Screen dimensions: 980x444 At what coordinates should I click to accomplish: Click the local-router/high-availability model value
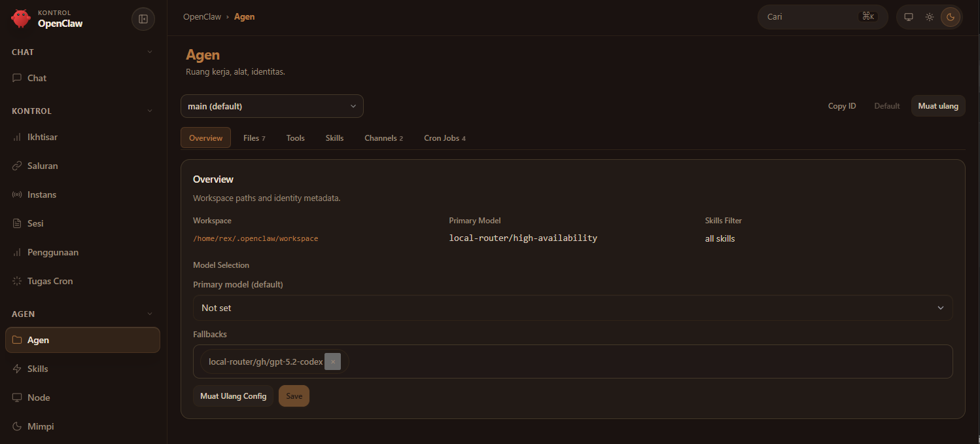(x=523, y=238)
